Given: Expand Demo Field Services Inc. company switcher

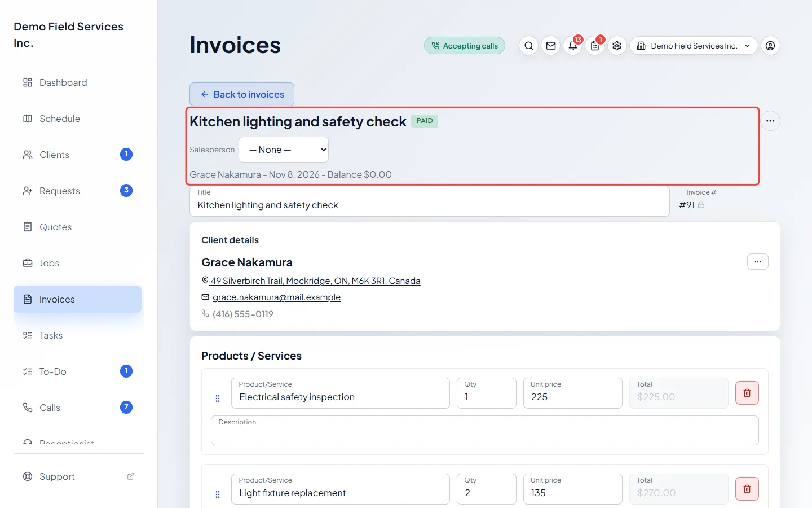Looking at the screenshot, I should [x=694, y=46].
